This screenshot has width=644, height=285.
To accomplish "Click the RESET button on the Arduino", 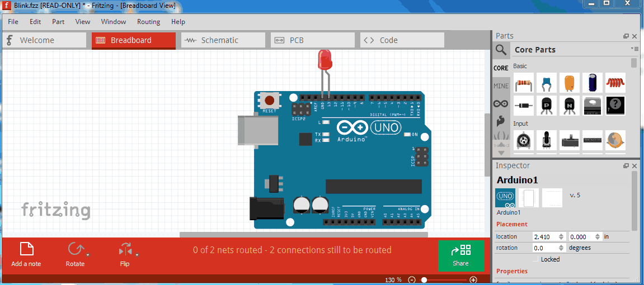I will [270, 101].
